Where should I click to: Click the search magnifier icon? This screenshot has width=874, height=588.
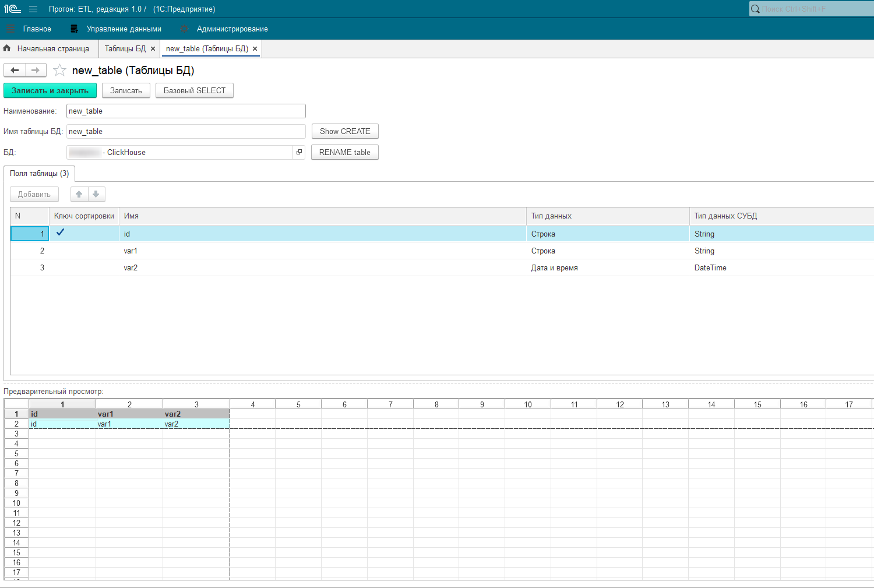(x=756, y=9)
